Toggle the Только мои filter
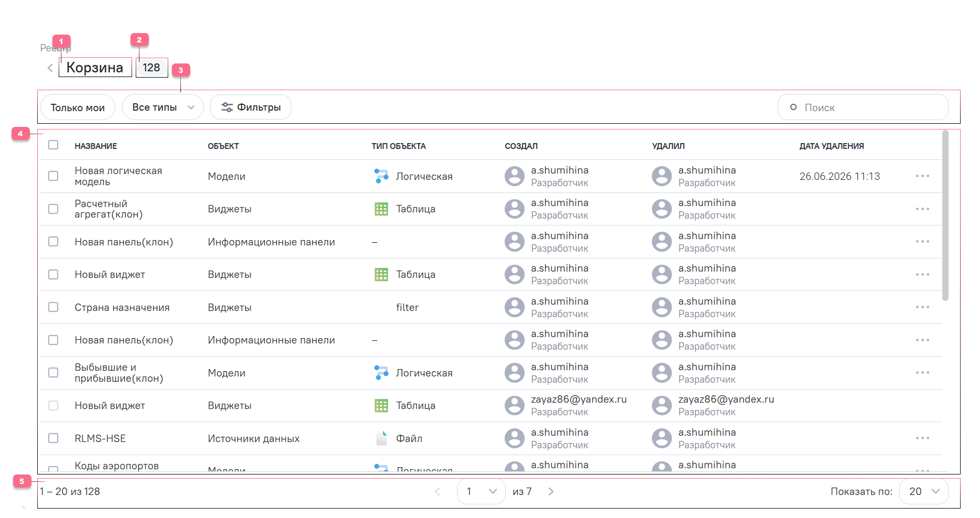Image resolution: width=980 pixels, height=518 pixels. [78, 107]
